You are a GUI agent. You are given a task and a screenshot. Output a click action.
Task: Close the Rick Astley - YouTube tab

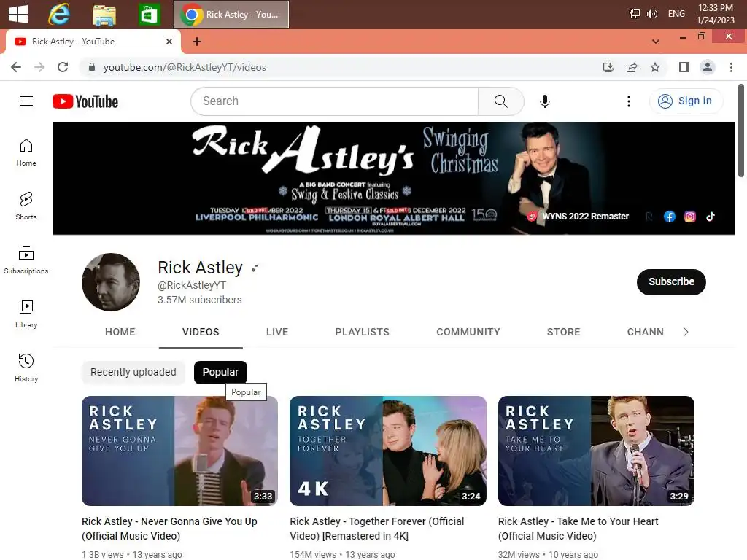[169, 42]
